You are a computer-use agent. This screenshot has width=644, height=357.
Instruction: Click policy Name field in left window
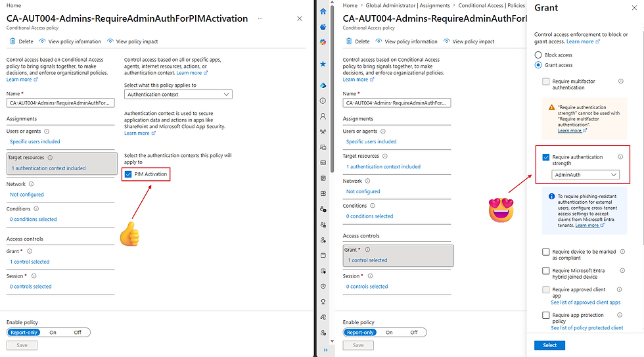tap(60, 103)
